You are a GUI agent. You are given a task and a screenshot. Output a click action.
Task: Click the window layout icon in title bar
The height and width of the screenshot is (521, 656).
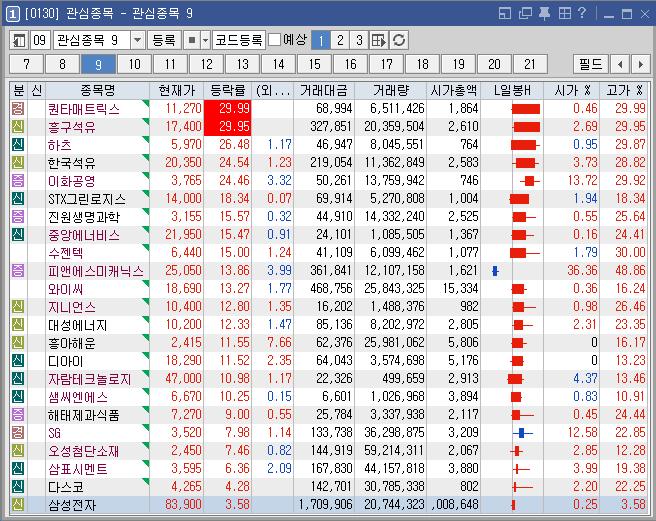(505, 13)
